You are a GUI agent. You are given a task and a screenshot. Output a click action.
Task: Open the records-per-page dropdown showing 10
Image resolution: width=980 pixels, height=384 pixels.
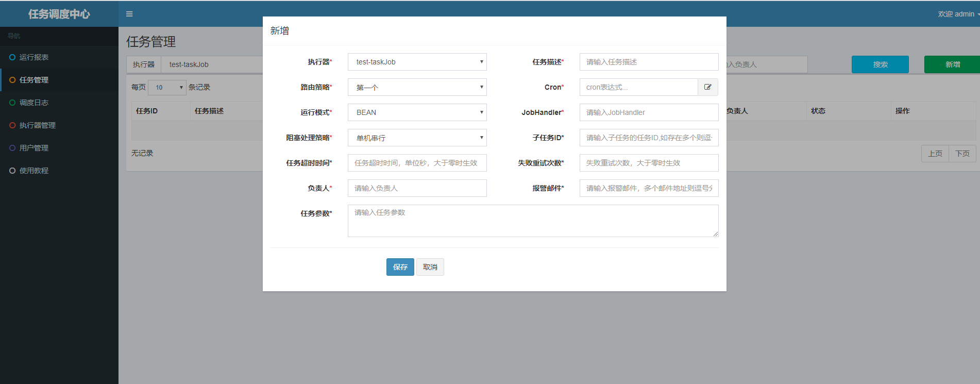tap(167, 87)
